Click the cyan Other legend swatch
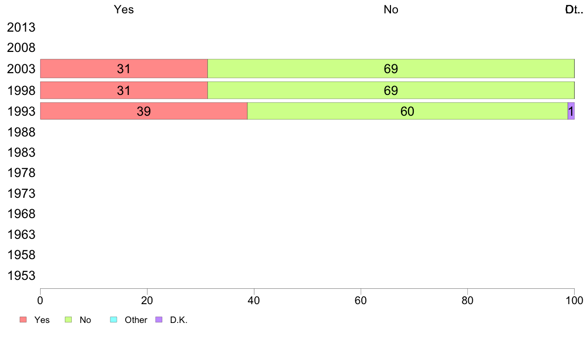Image resolution: width=588 pixels, height=364 pixels. point(114,319)
